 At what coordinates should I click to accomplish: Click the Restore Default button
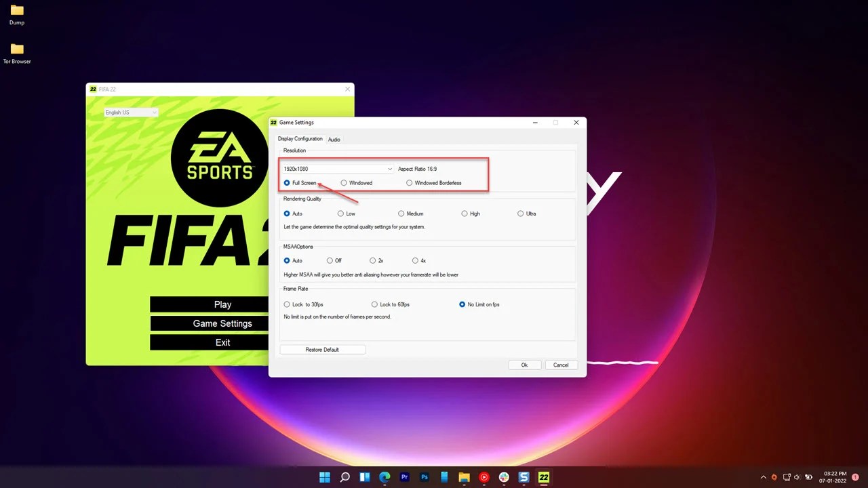coord(322,350)
